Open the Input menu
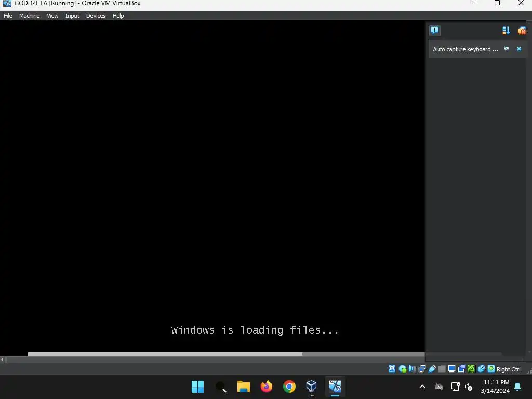Viewport: 532px width, 399px height. (72, 16)
